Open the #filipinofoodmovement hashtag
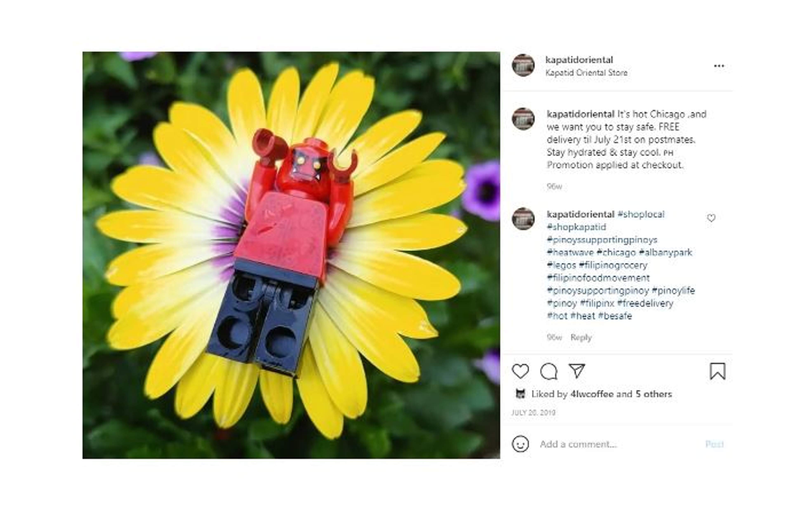Image resolution: width=792 pixels, height=532 pixels. point(598,278)
